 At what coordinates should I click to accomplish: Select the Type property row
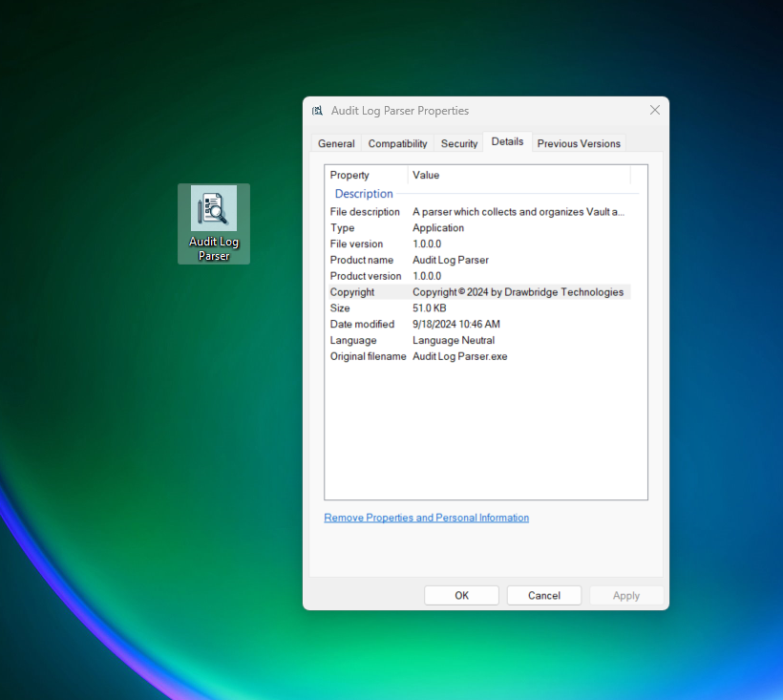point(479,227)
